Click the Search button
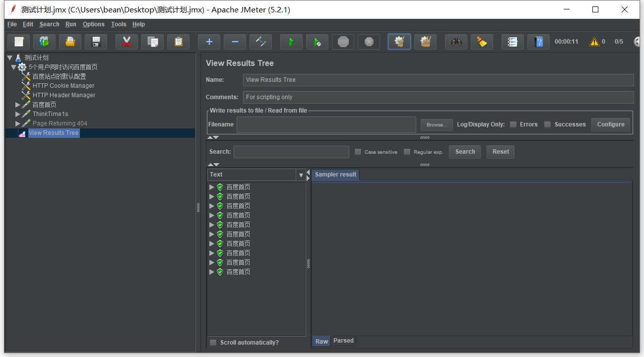644x357 pixels. click(465, 152)
